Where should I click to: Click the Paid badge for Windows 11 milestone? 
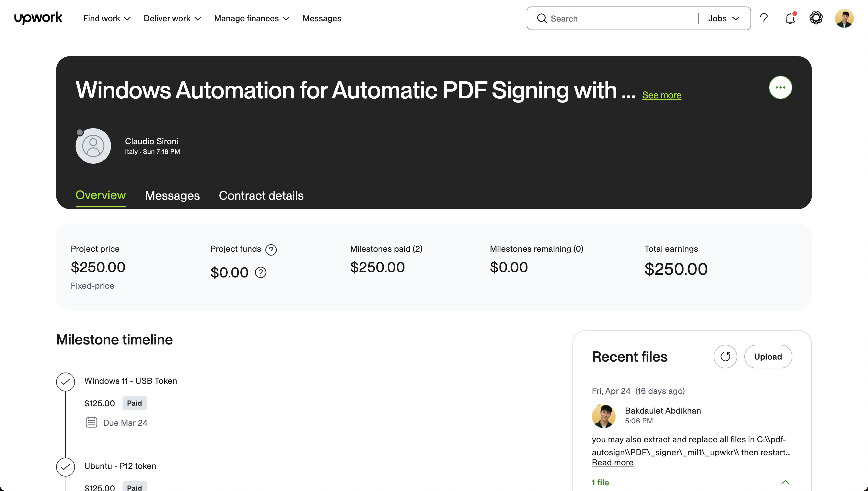tap(134, 403)
